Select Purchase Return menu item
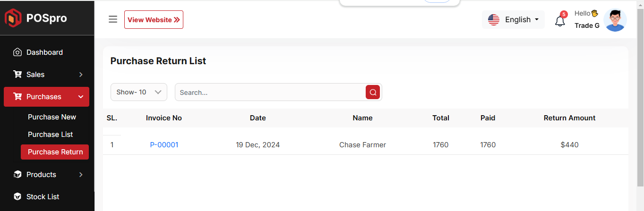This screenshot has width=644, height=211. 55,152
